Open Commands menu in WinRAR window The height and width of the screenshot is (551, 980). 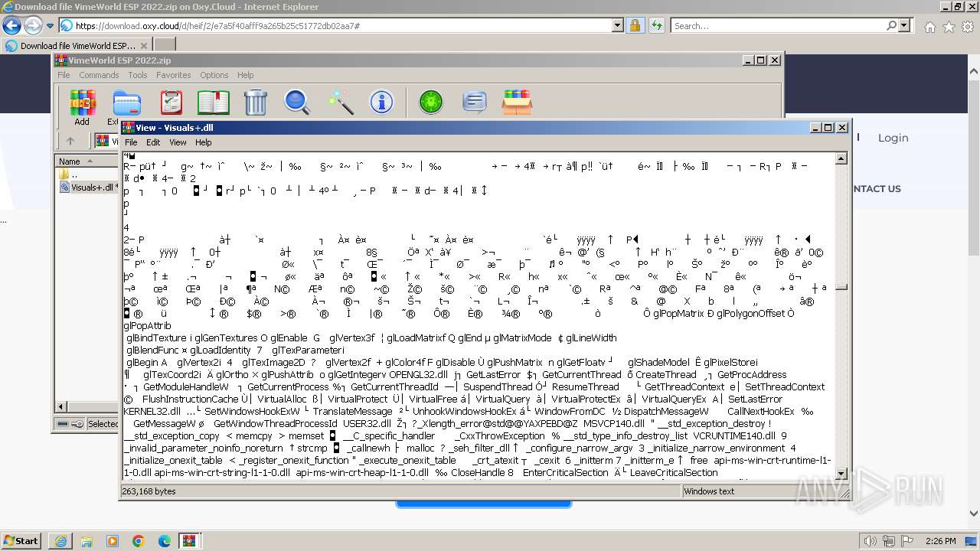pyautogui.click(x=99, y=75)
